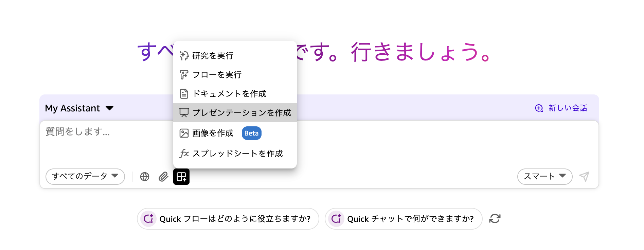
Task: Click the paperclip attachment icon
Action: 163,177
